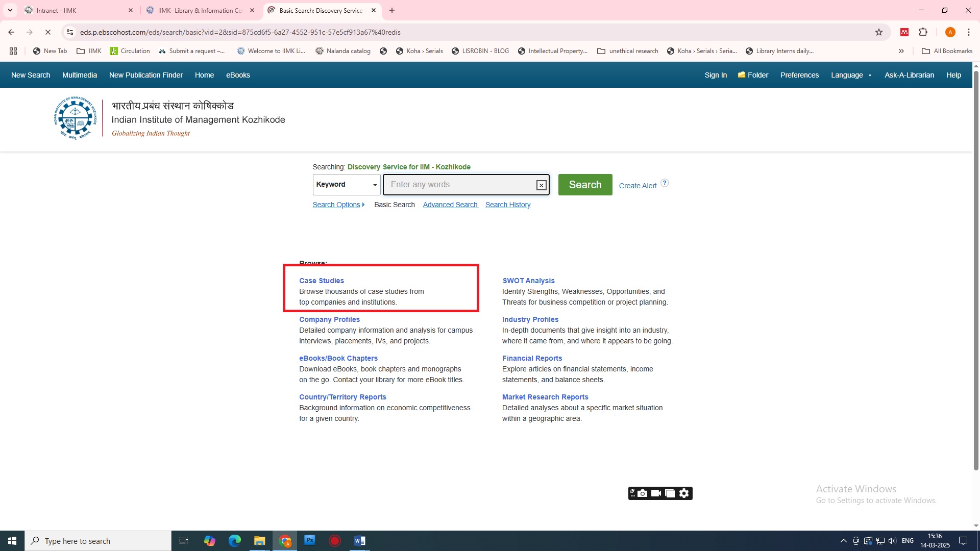Image resolution: width=980 pixels, height=551 pixels.
Task: Open the Bookmarks apps grid icon
Action: coord(13,51)
